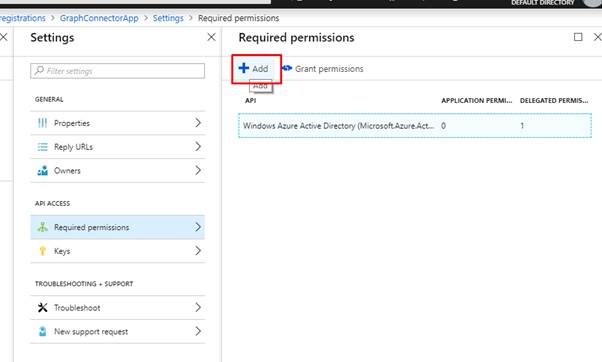This screenshot has height=362, width=602.
Task: Click the Owners people icon
Action: click(43, 170)
